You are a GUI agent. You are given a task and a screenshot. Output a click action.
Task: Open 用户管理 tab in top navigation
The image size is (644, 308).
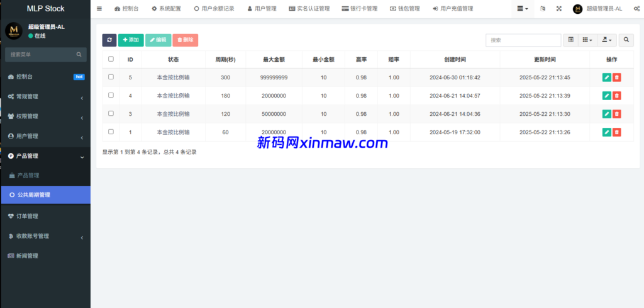click(x=262, y=9)
